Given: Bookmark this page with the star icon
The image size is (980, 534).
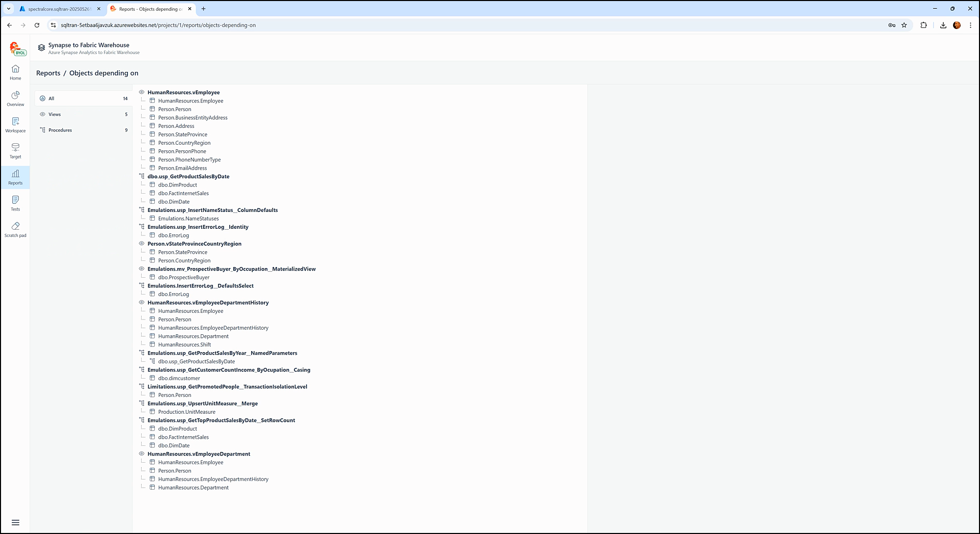Looking at the screenshot, I should [904, 25].
